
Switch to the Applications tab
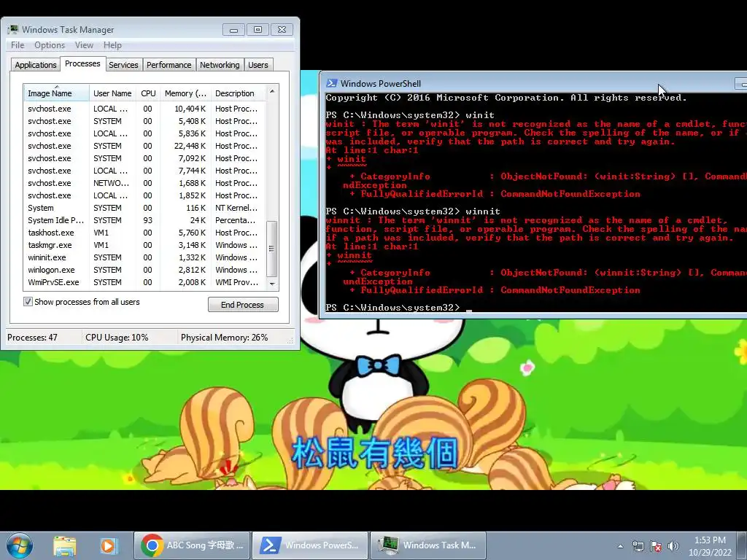tap(36, 65)
